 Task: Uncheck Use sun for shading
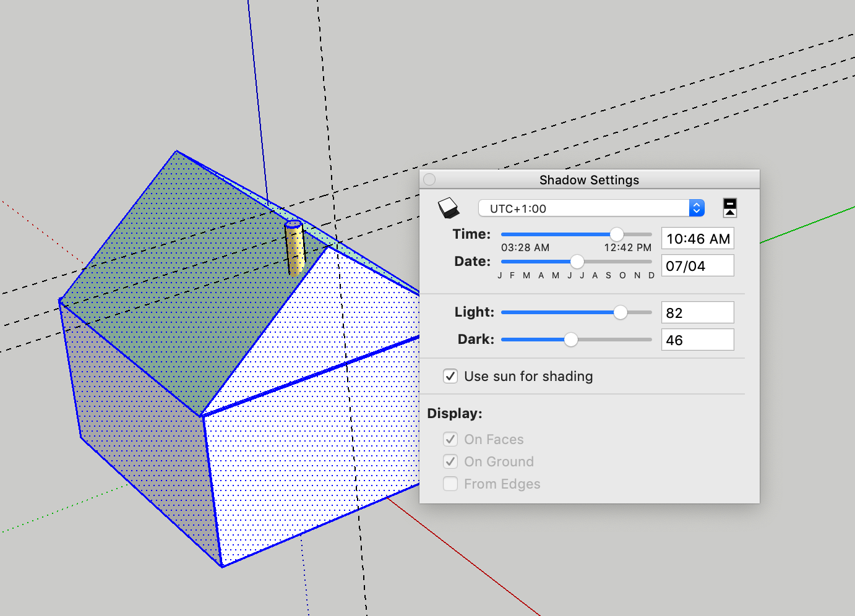click(x=450, y=376)
